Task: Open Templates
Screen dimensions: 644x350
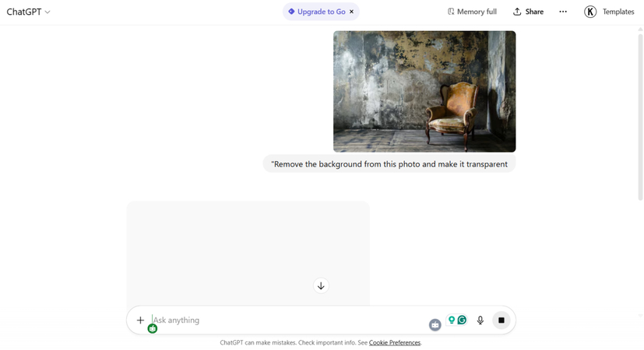Action: (618, 12)
